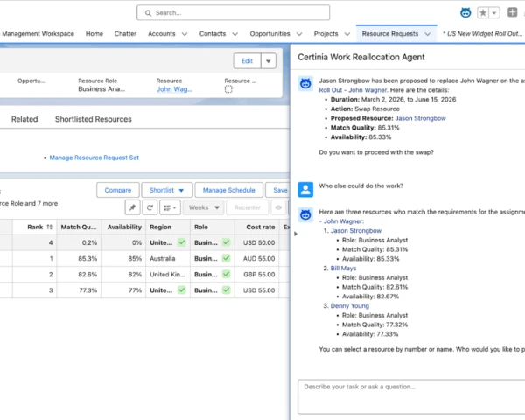Expand the Projects tab chevron
The height and width of the screenshot is (420, 525).
(347, 34)
